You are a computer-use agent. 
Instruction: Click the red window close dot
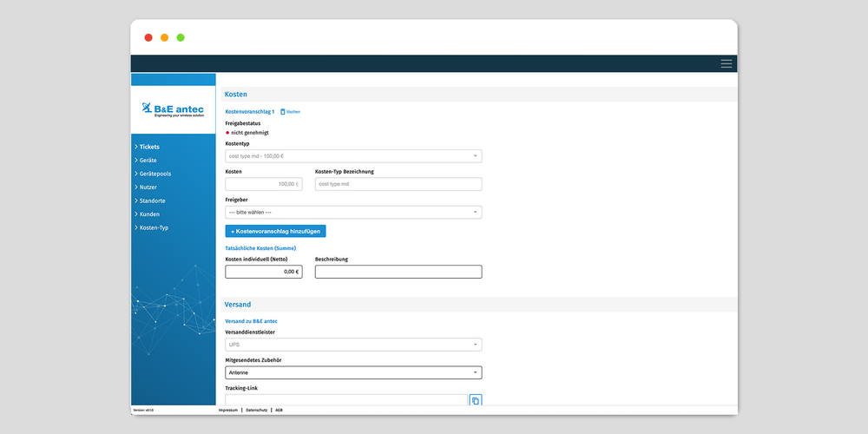(x=148, y=37)
